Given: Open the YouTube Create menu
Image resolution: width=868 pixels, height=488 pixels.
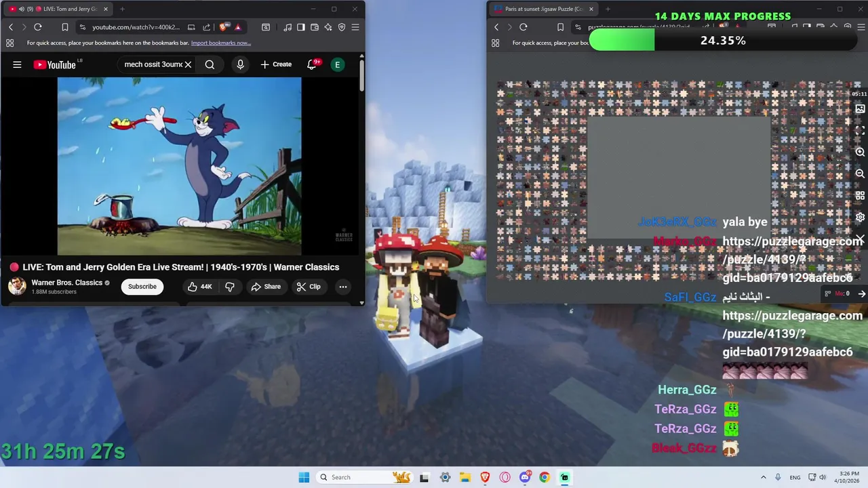Looking at the screenshot, I should [276, 64].
